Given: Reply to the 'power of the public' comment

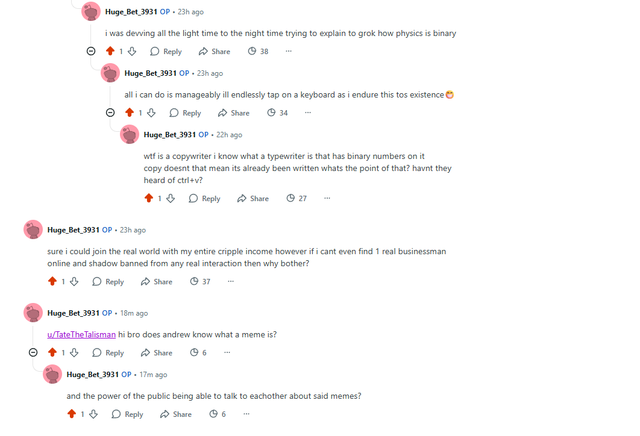Looking at the screenshot, I should [127, 414].
